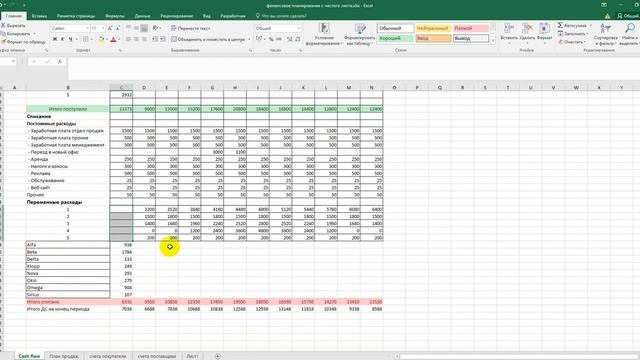
Task: Click AutoSum (Автосумма)
Action: 573,25
